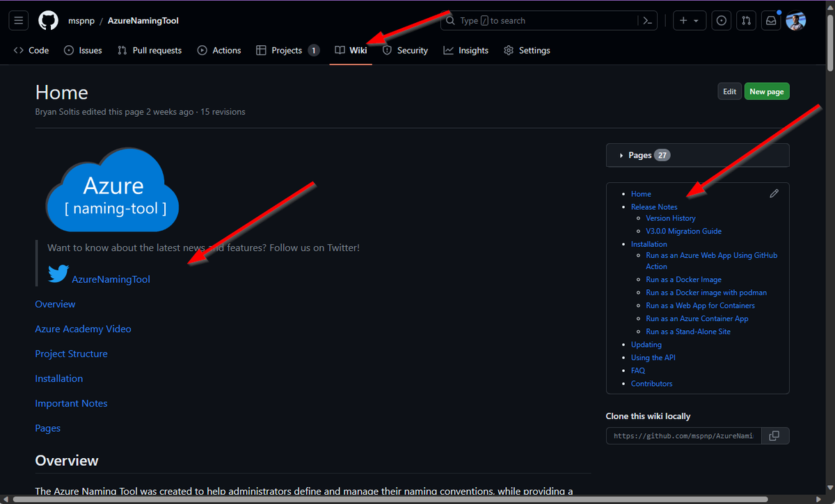Open the hamburger navigation menu
This screenshot has width=835, height=504.
19,21
